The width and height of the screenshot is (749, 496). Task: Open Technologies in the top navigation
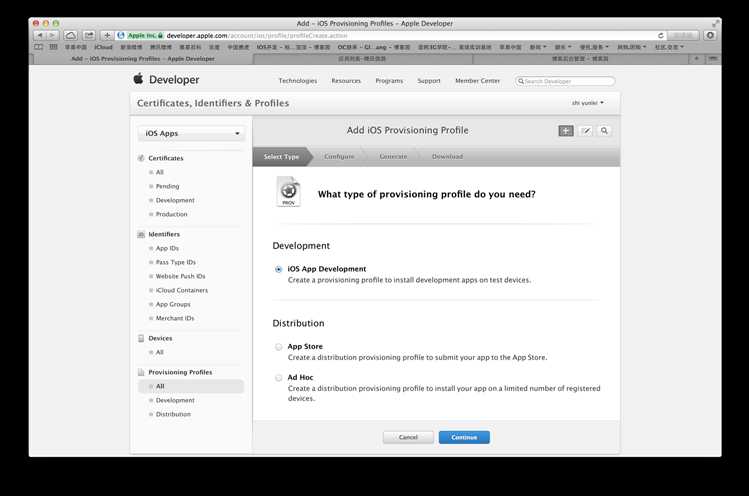click(298, 81)
